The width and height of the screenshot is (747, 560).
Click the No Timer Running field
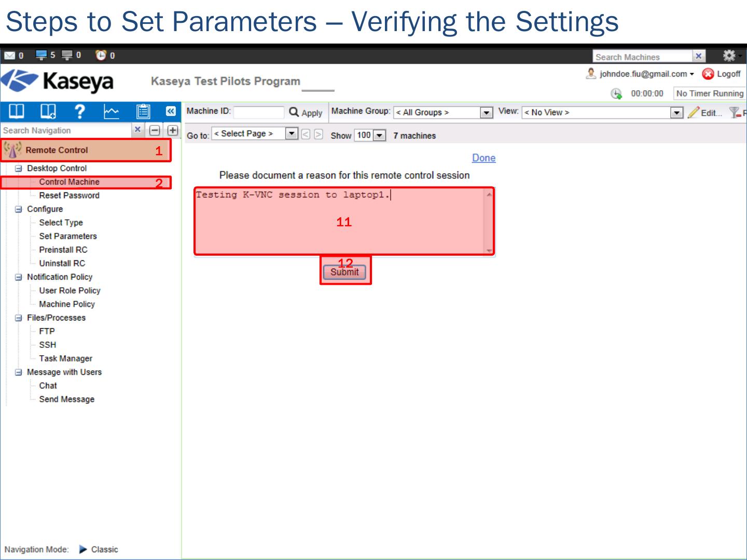(710, 93)
